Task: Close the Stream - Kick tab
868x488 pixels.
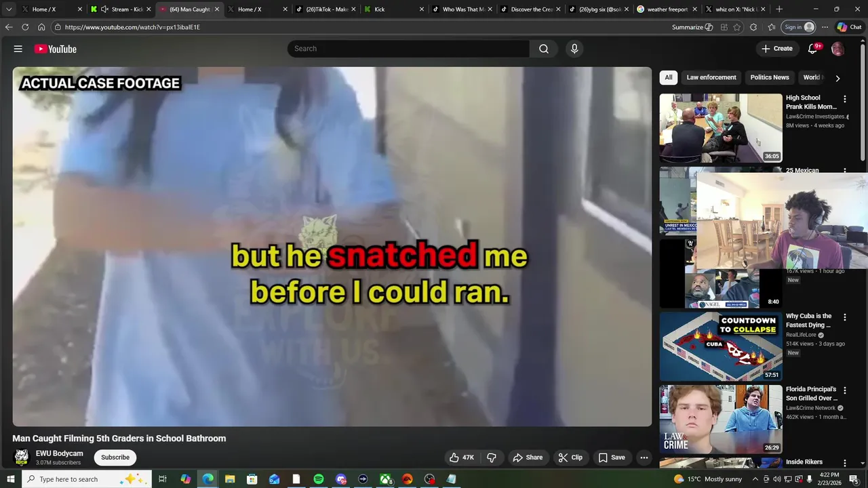Action: [149, 9]
